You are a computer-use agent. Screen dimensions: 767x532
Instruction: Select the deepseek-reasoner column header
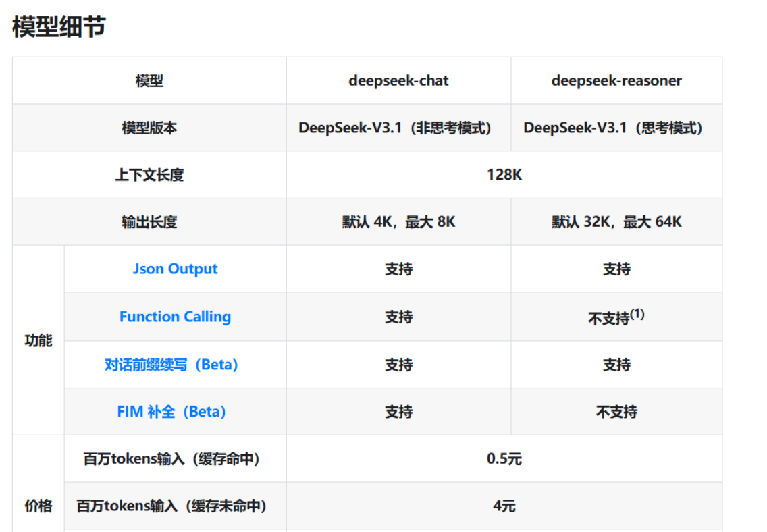[x=616, y=81]
